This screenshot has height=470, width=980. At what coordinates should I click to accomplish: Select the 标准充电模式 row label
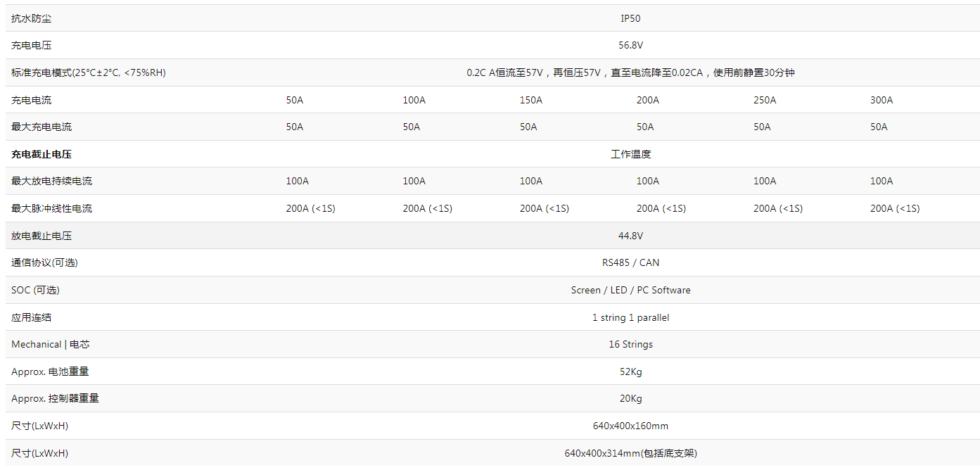[89, 72]
